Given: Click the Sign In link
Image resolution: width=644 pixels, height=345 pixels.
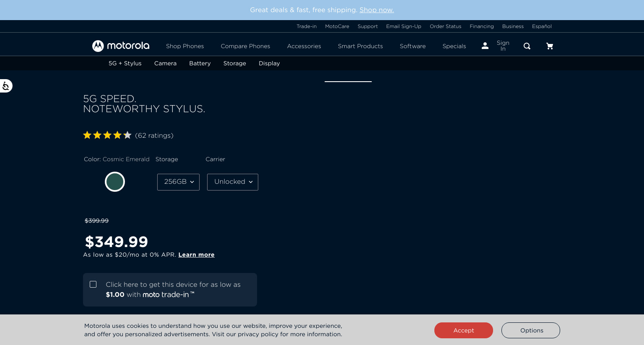Looking at the screenshot, I should pos(503,46).
